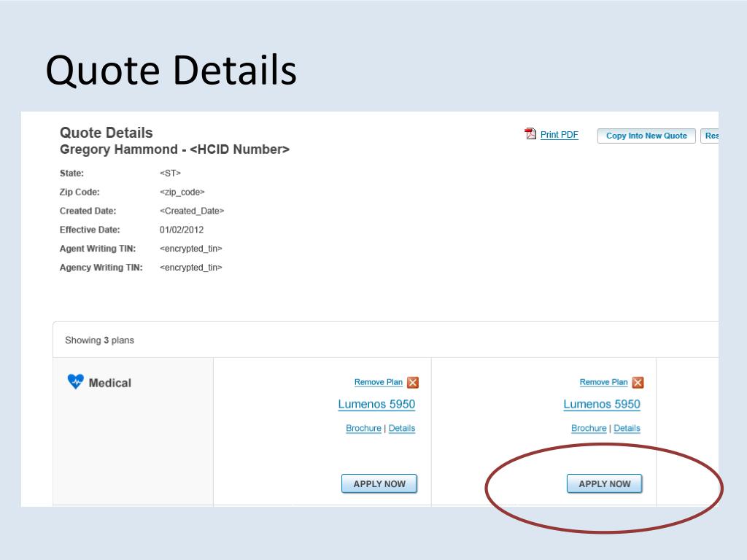Screen dimensions: 747x560
Task: Open the first Lumenos 5950 plan link
Action: tap(376, 404)
